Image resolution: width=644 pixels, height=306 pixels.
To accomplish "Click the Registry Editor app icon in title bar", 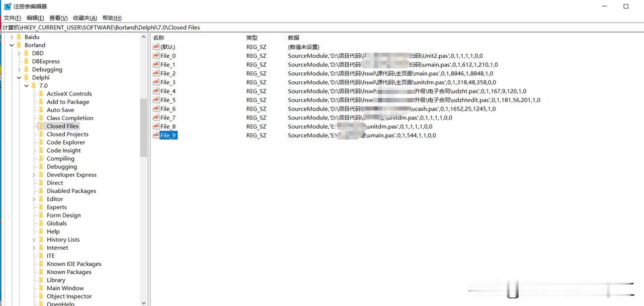I will click(8, 6).
